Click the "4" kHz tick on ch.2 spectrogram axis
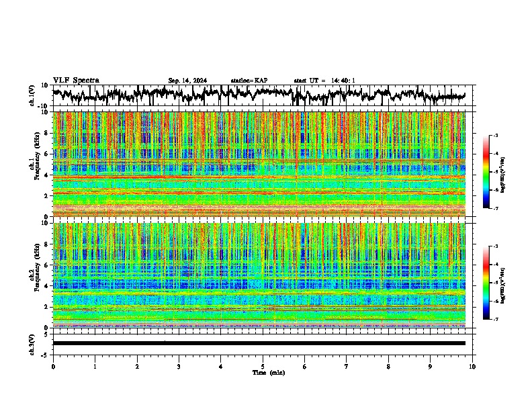Viewport: 532px width, 411px height. click(x=47, y=286)
